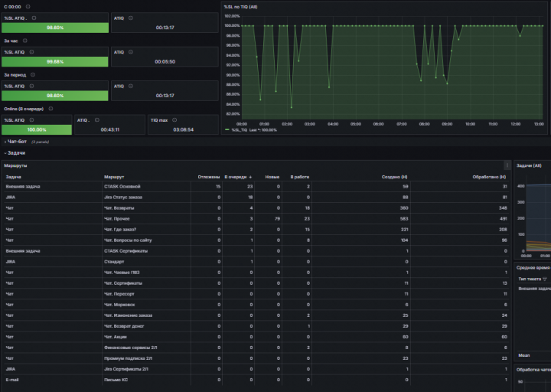
Task: Open the three-dot menu of Маршруты panel
Action: pos(507,165)
